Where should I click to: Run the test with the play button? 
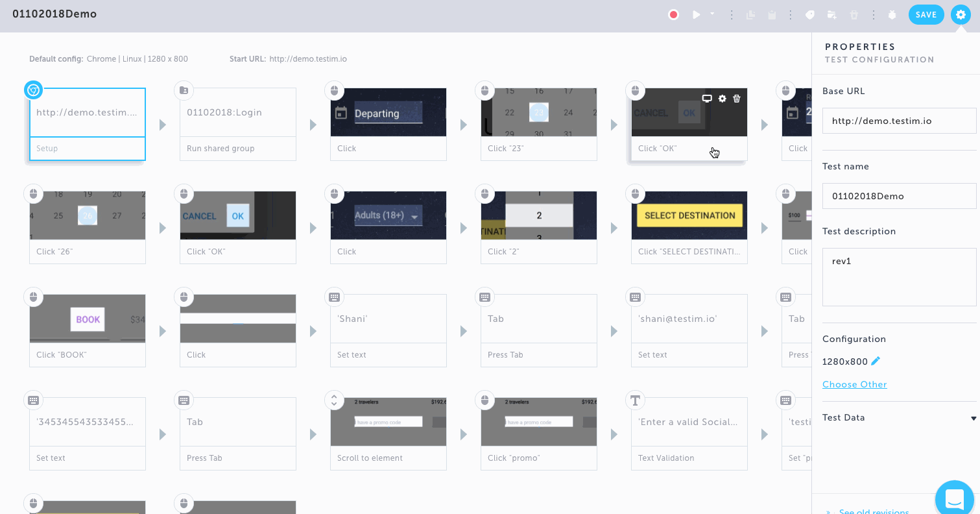pos(696,14)
